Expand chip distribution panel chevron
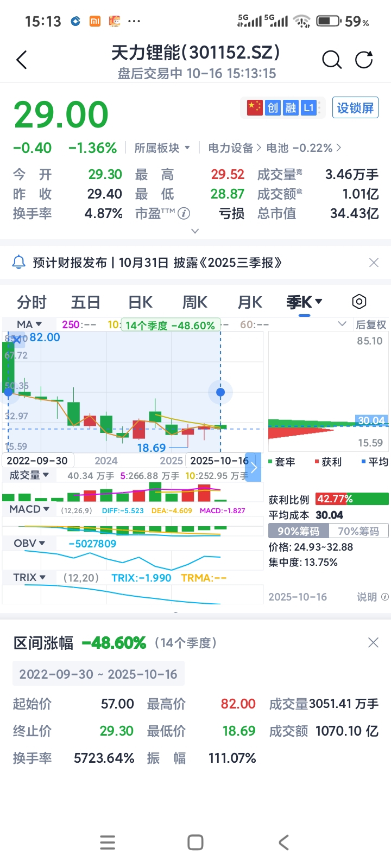Screen dimensions: 391x868 [342, 324]
